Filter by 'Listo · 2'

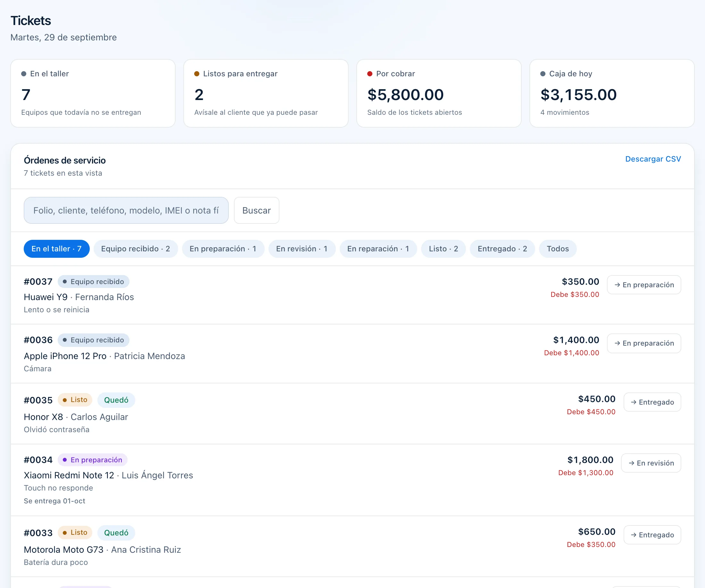tap(444, 248)
